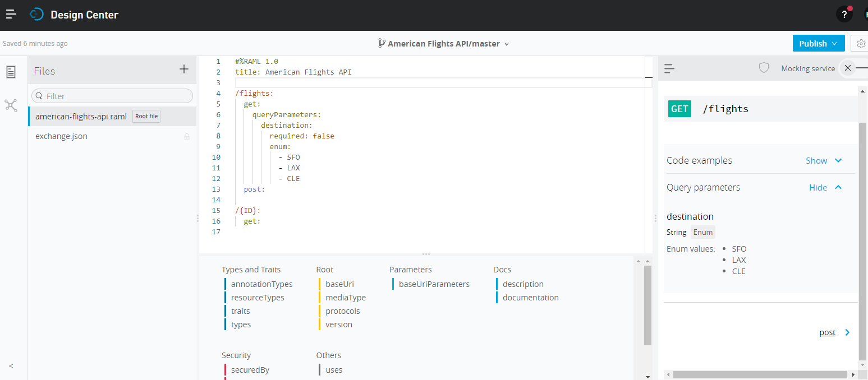Click the search icon in Filter box
This screenshot has width=868, height=380.
(x=39, y=96)
